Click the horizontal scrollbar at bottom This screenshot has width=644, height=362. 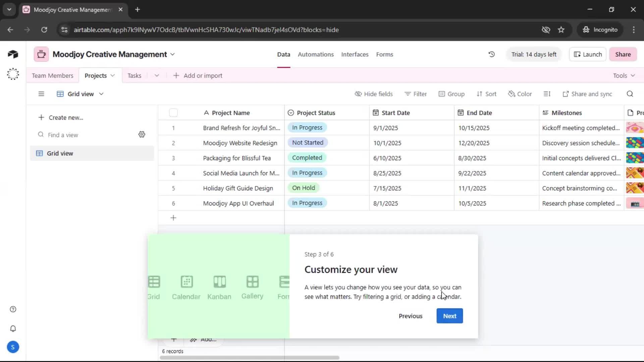click(x=250, y=357)
